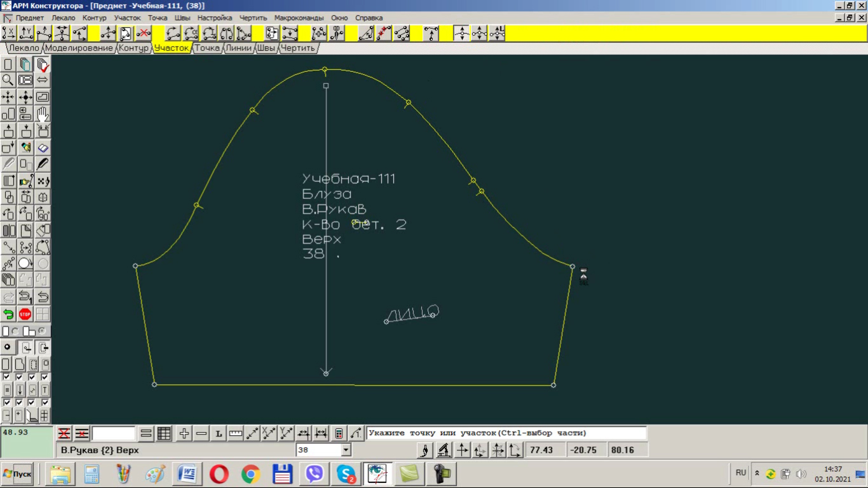Switch to the Чертить tab

pos(297,48)
